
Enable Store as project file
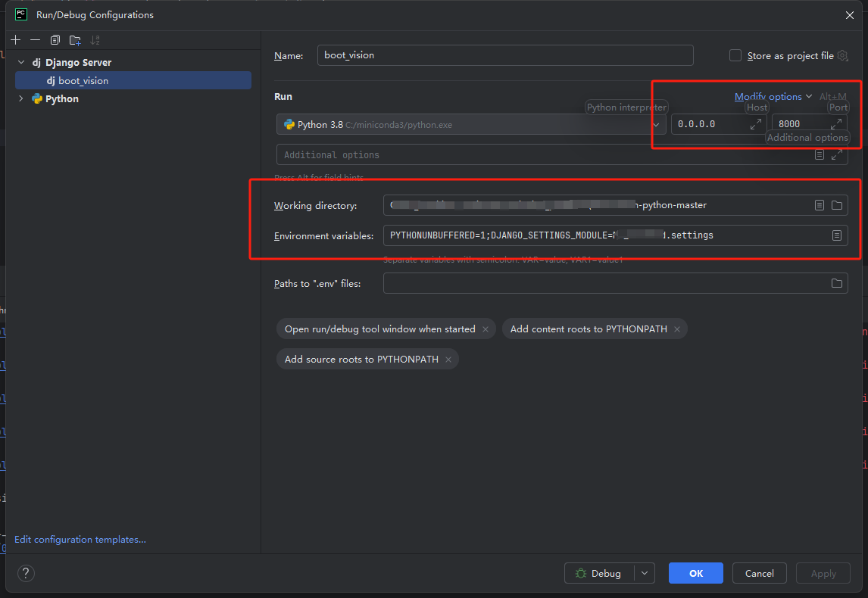(x=735, y=55)
